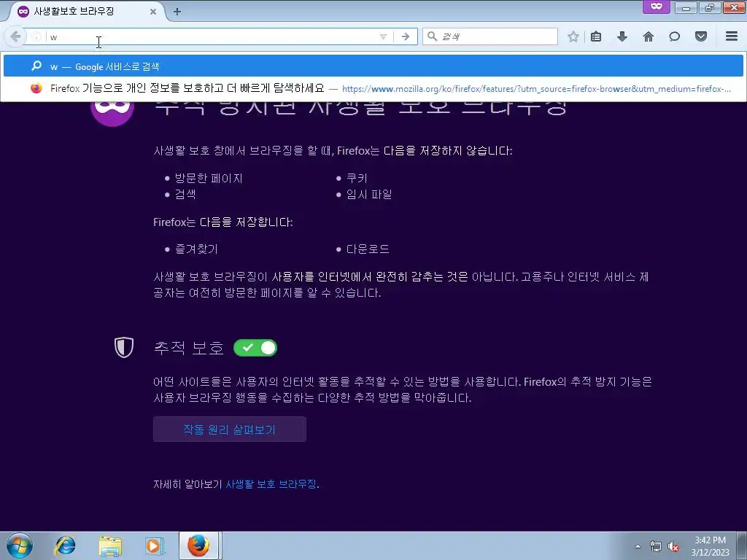Click the private browsing mask indicator in title bar
Screen dimensions: 747x560
657,7
